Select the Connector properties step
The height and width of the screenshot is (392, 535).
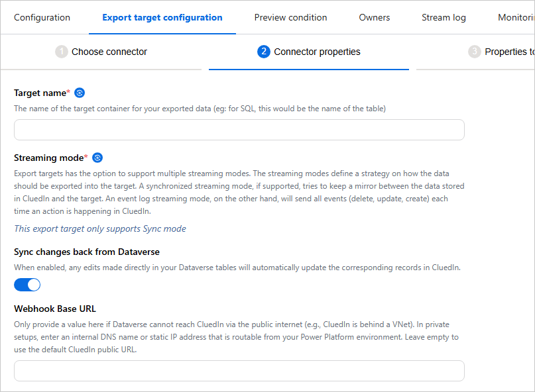(317, 52)
